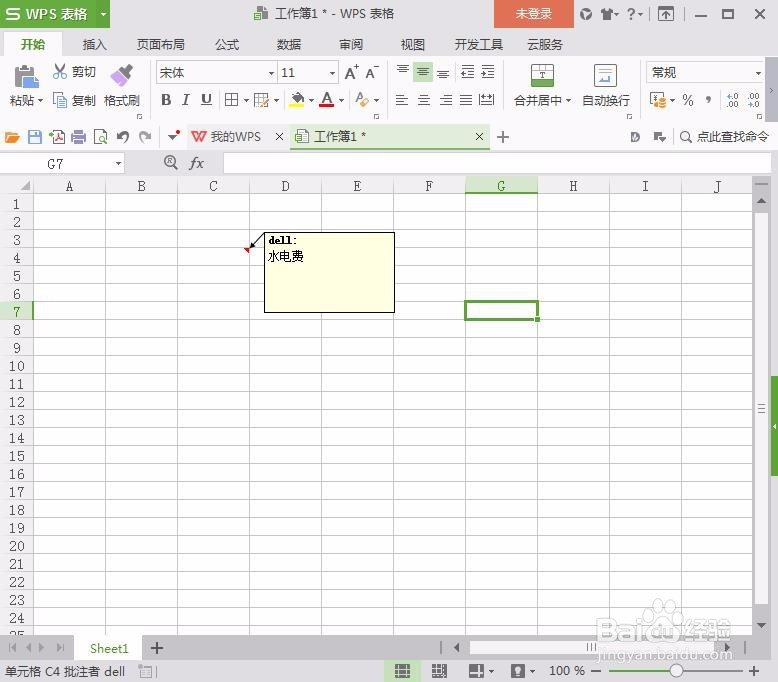Open the 公式 ribbon tab

(x=227, y=45)
